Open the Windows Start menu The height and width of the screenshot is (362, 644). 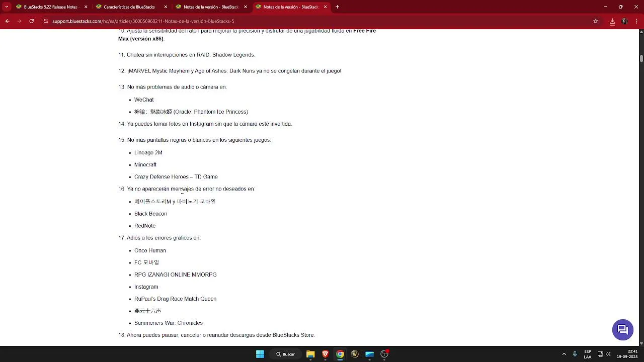pos(260,354)
